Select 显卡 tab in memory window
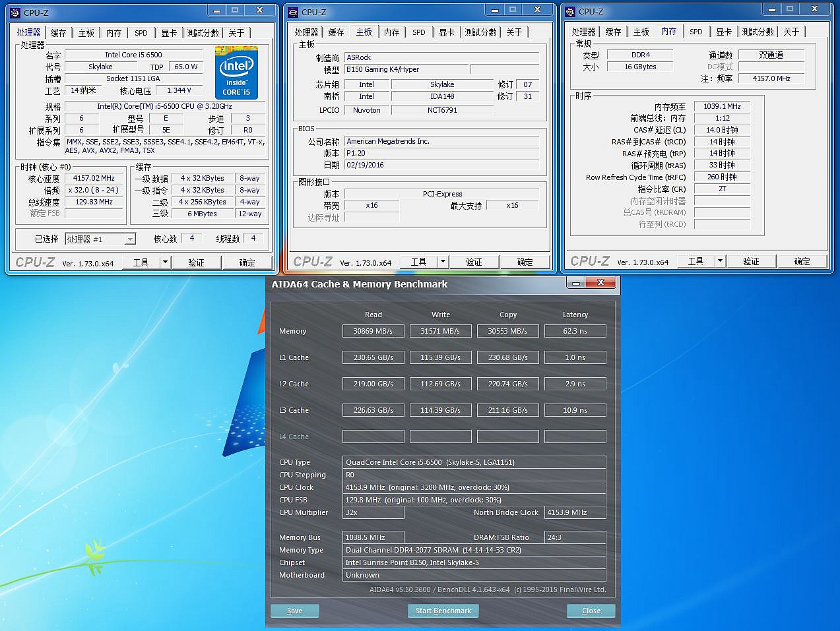The height and width of the screenshot is (631, 840). (x=724, y=32)
